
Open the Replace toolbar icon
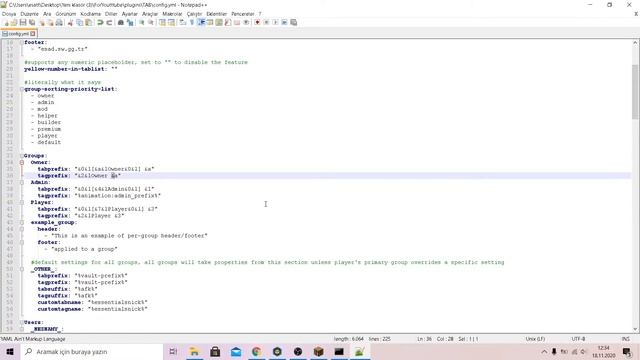pos(130,22)
